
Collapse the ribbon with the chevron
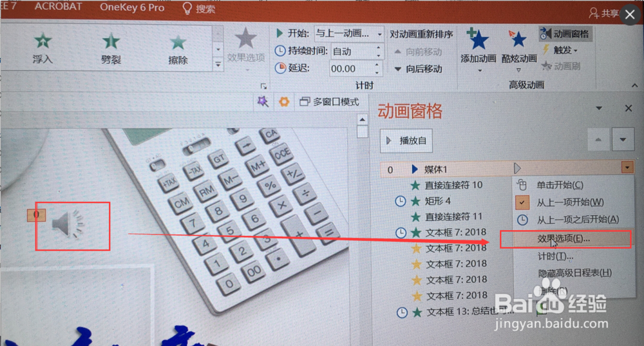point(634,86)
